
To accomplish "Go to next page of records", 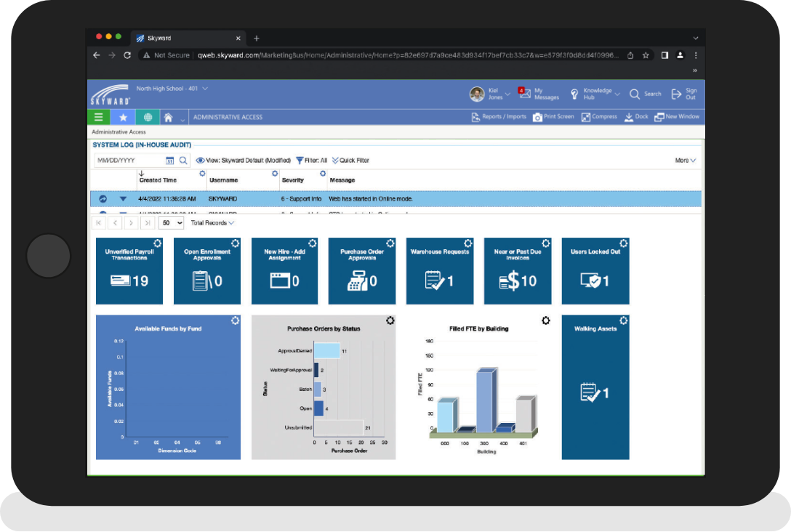I will tap(131, 223).
